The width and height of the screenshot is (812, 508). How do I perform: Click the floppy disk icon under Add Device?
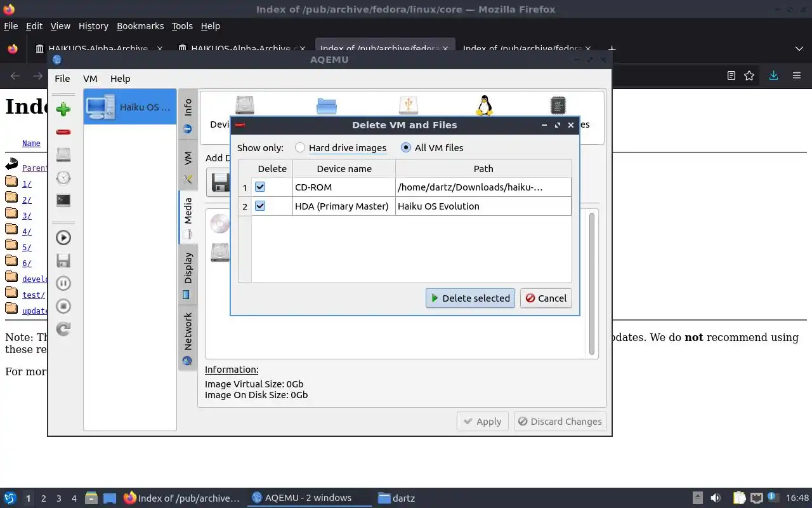point(221,183)
